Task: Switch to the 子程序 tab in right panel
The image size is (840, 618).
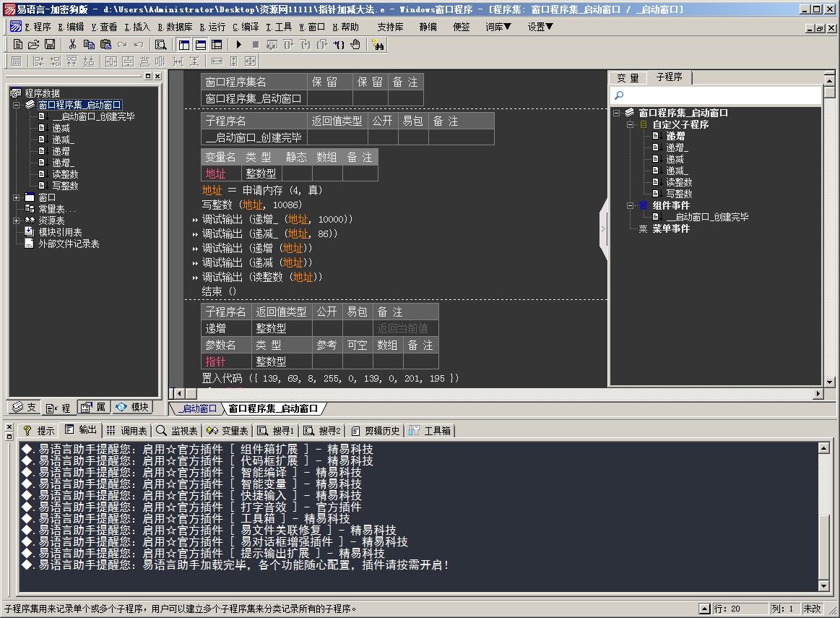Action: [670, 77]
